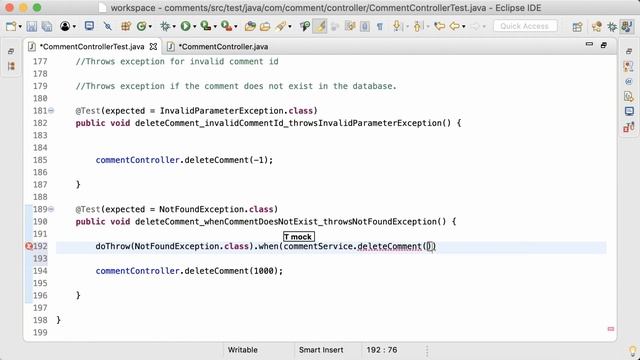
Task: Click the T mock tooltip
Action: (299, 237)
